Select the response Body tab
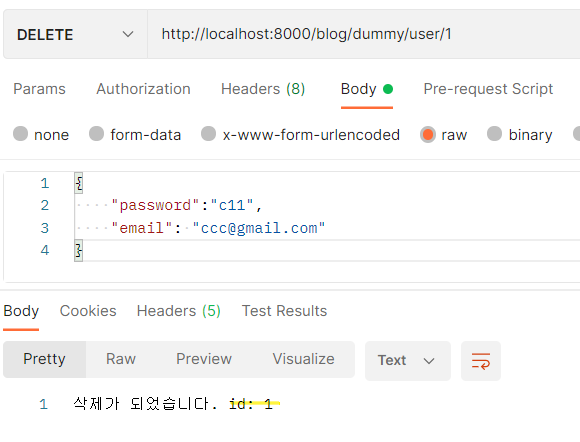The height and width of the screenshot is (442, 580). tap(21, 311)
